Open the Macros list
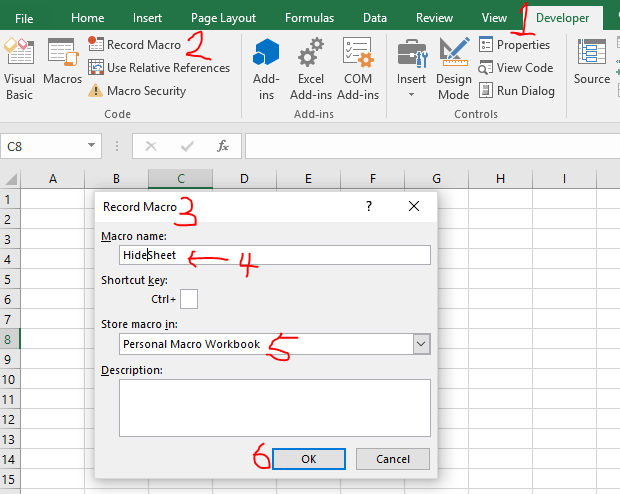Viewport: 620px width, 494px height. coord(62,62)
